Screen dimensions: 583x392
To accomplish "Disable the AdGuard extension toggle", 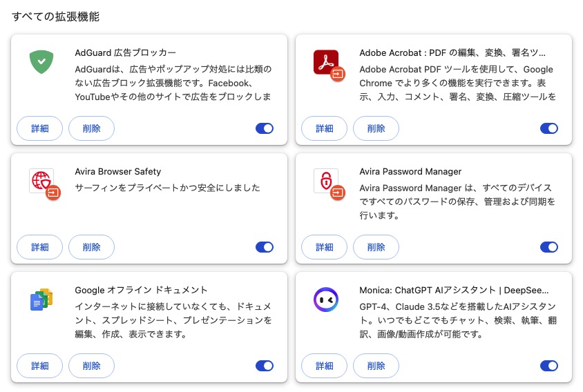I will point(265,128).
